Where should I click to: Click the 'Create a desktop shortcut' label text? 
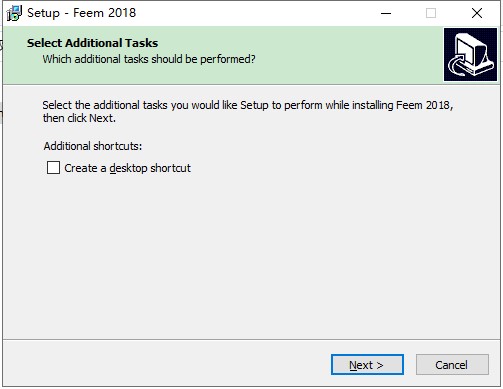[x=127, y=168]
